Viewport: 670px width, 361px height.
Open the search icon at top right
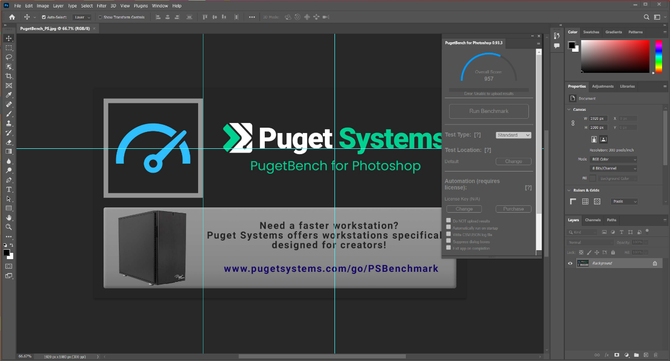click(646, 17)
